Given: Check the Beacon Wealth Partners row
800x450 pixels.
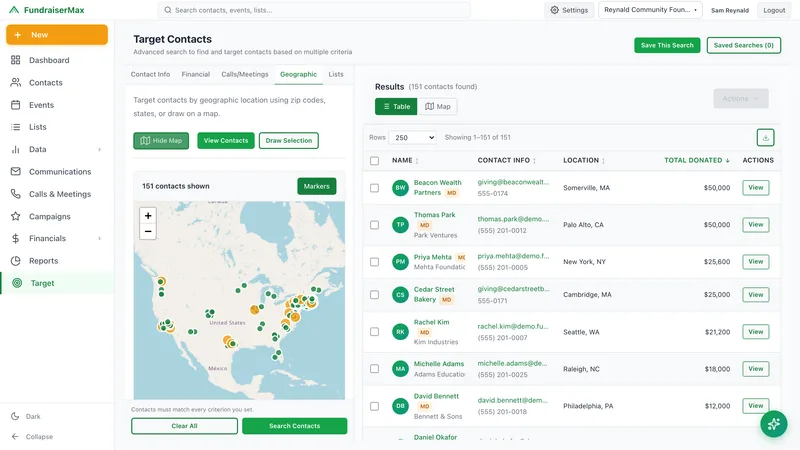Looking at the screenshot, I should (374, 188).
